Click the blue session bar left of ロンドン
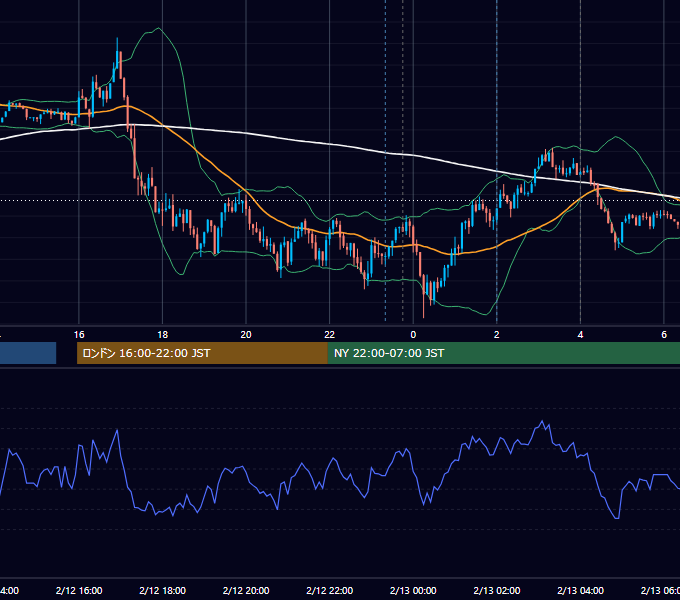680x600 pixels. pyautogui.click(x=28, y=353)
